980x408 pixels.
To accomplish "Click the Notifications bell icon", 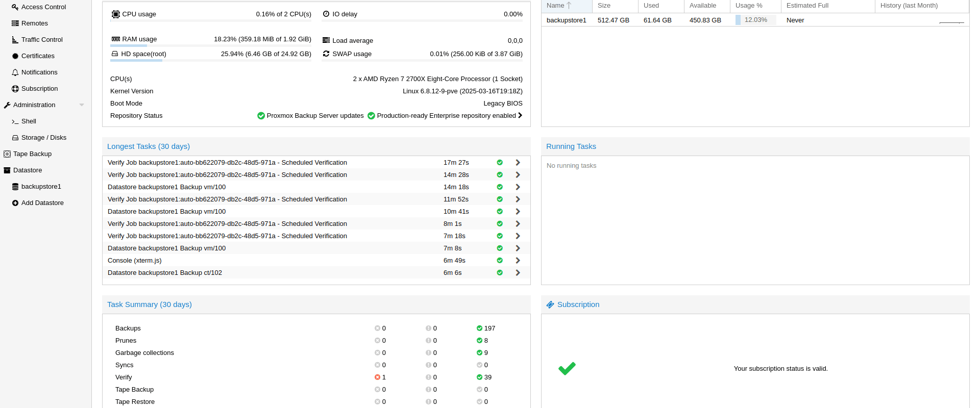I will coord(15,72).
